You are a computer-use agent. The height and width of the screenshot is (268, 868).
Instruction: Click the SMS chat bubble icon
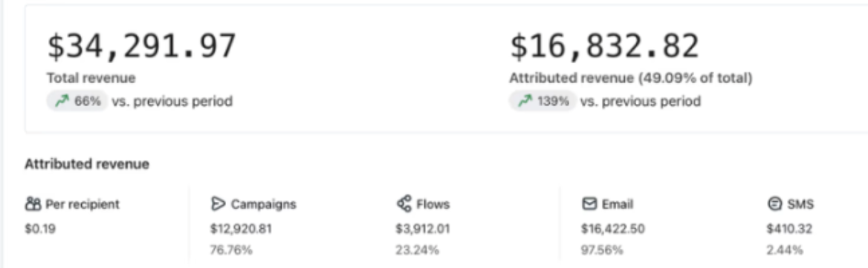click(x=774, y=204)
